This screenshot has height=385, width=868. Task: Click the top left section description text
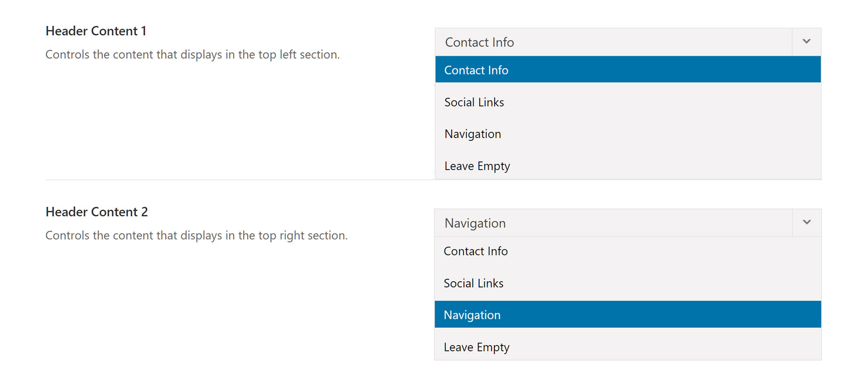click(x=192, y=54)
